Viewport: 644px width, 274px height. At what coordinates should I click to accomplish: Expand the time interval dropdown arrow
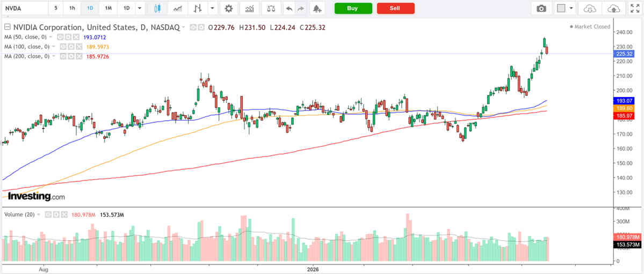[141, 8]
